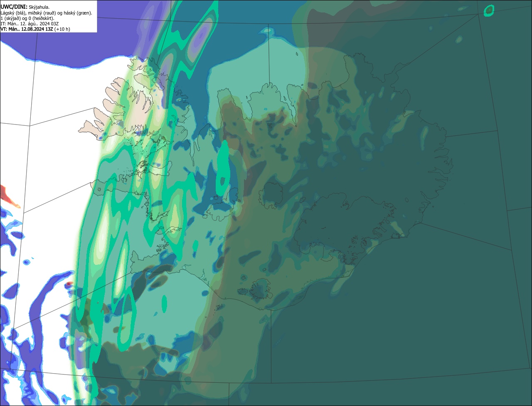Click the 'Lágský (blá), miðský (rauð) og háský (græn).' line
This screenshot has width=532, height=406.
46,13
